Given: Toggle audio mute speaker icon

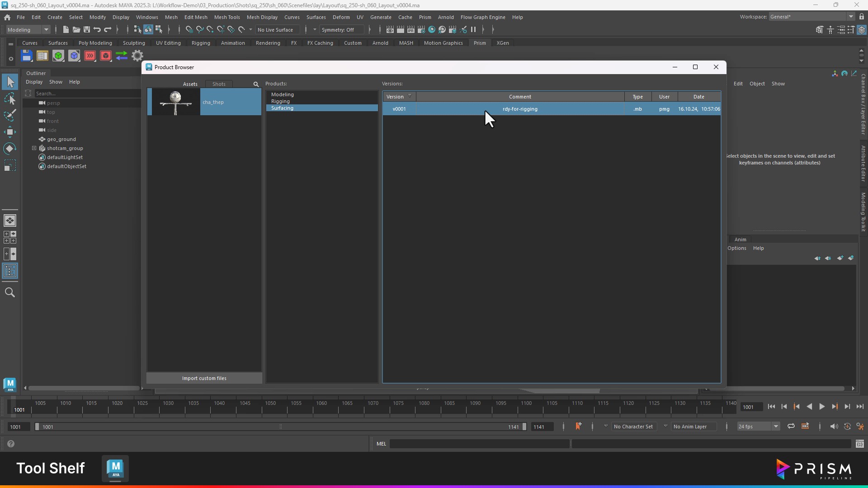Looking at the screenshot, I should [x=834, y=426].
